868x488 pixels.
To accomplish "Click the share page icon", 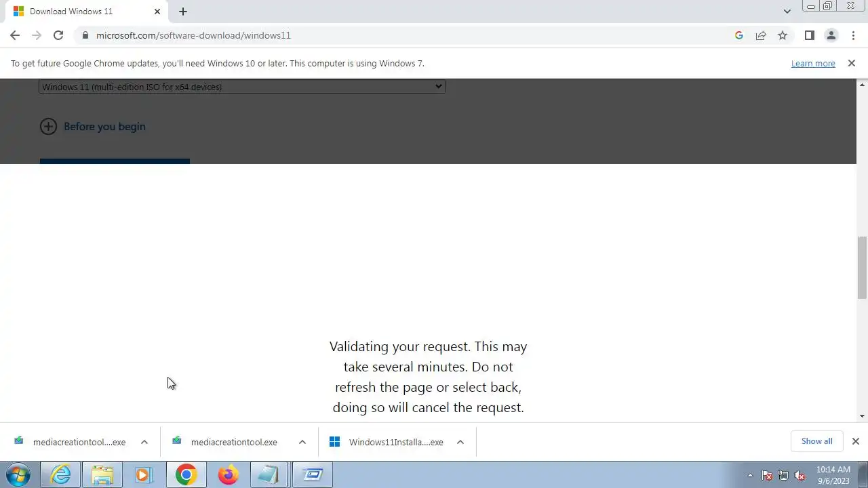I will [761, 35].
